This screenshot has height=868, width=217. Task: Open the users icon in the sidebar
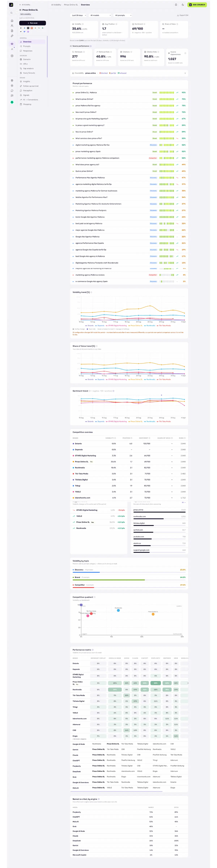tap(12, 26)
